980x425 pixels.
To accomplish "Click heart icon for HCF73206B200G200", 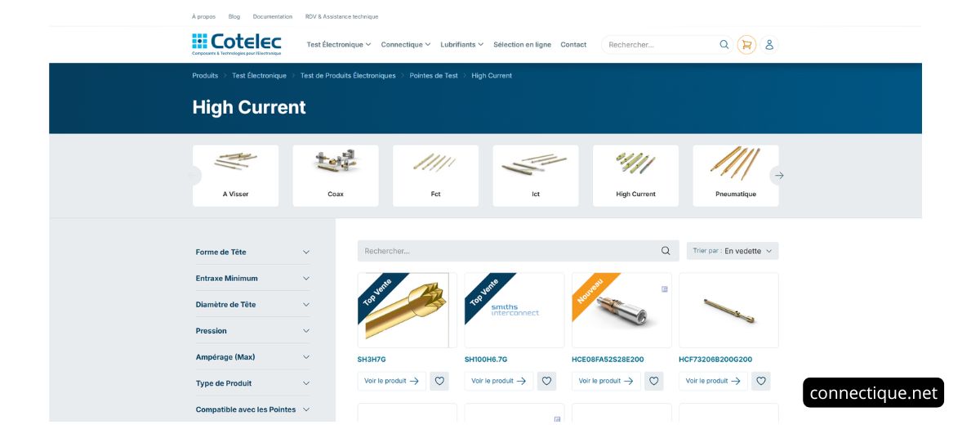I will 760,381.
